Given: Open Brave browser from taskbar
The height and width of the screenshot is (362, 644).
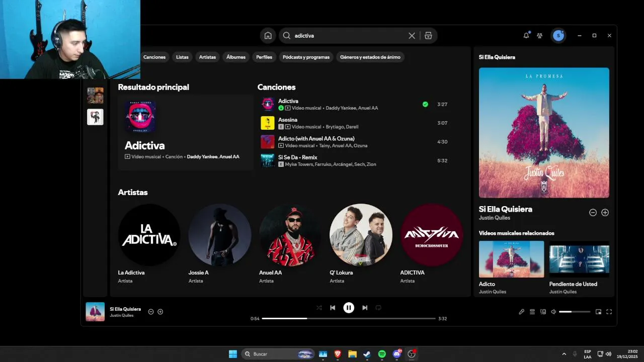Looking at the screenshot, I should [x=338, y=354].
